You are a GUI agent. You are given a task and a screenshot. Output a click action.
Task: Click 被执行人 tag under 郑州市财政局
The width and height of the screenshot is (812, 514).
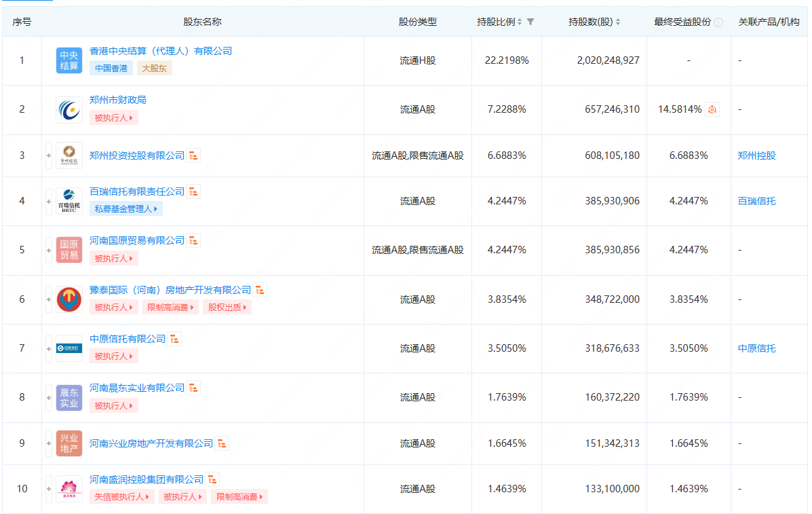coord(113,118)
